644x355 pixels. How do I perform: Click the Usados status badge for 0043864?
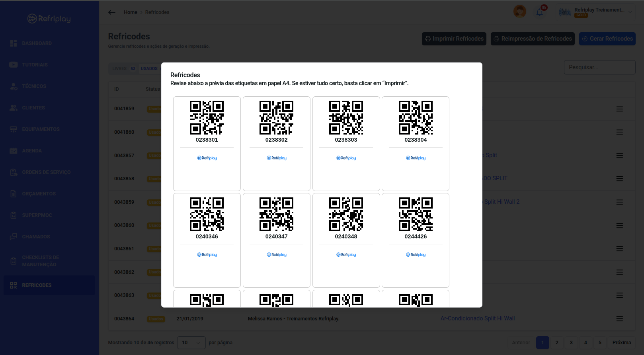(156, 319)
